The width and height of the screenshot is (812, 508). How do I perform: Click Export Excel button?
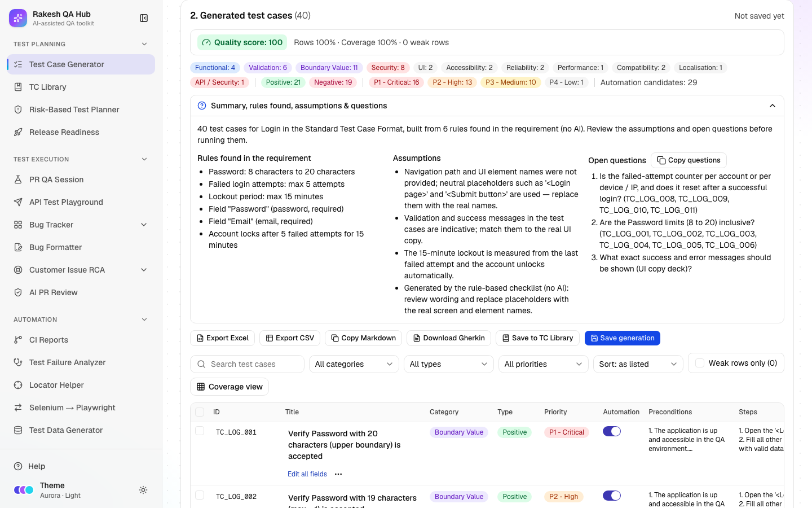pyautogui.click(x=222, y=338)
